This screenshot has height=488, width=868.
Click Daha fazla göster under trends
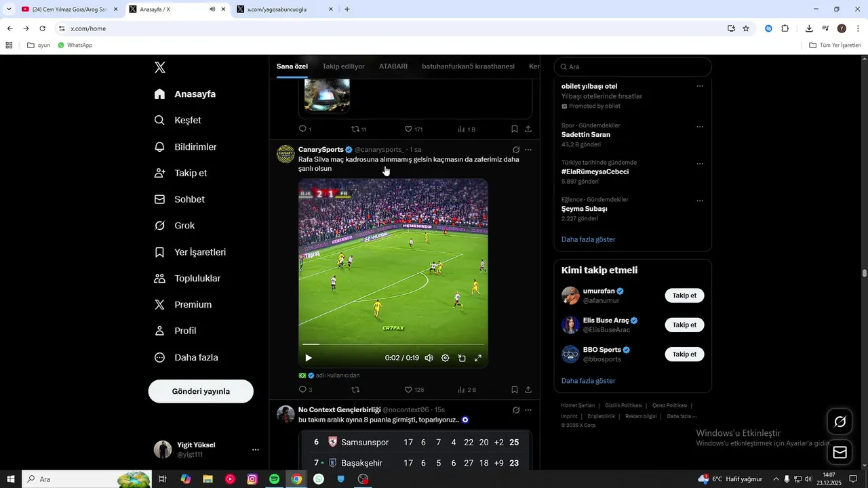click(x=589, y=239)
